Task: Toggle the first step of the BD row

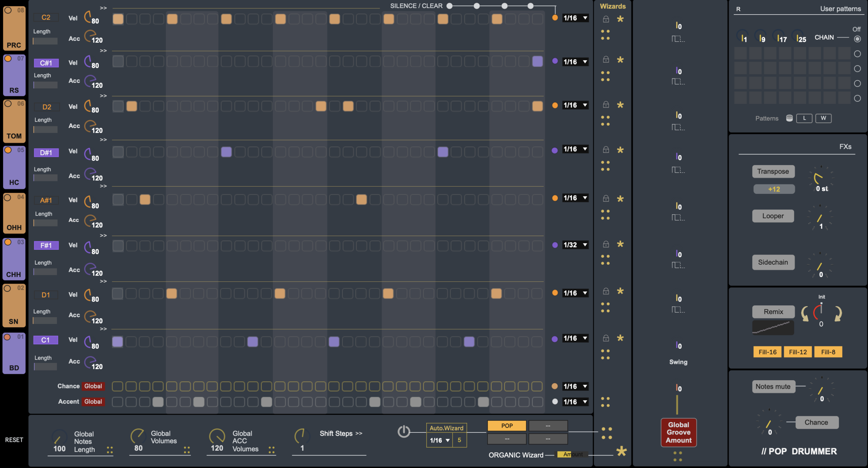Action: [x=118, y=342]
